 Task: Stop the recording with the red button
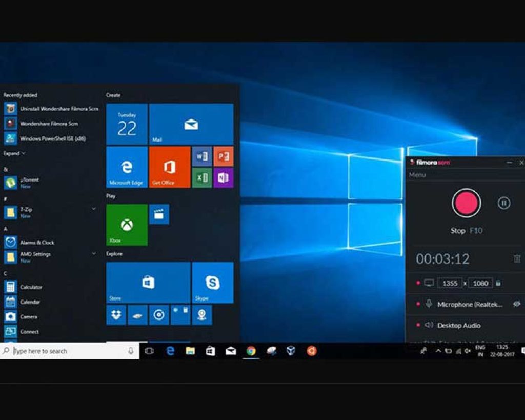coord(466,203)
